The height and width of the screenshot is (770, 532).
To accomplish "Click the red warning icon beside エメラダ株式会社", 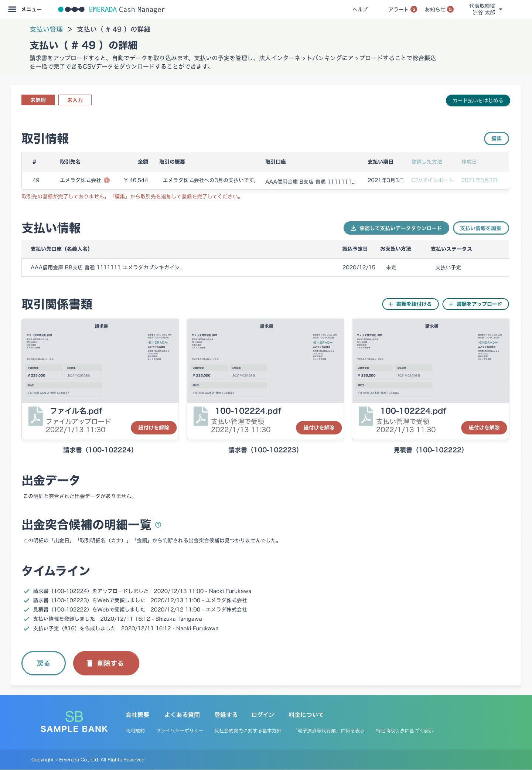I will (107, 180).
